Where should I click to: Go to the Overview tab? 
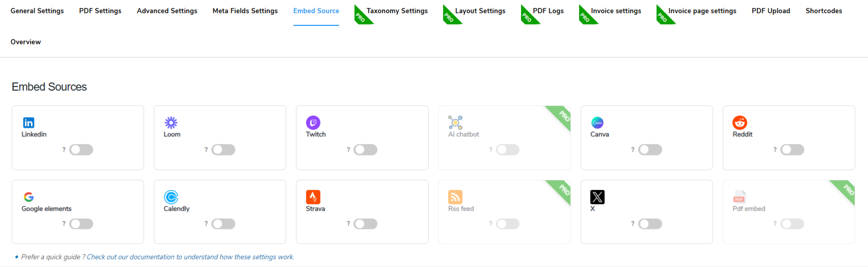point(26,42)
